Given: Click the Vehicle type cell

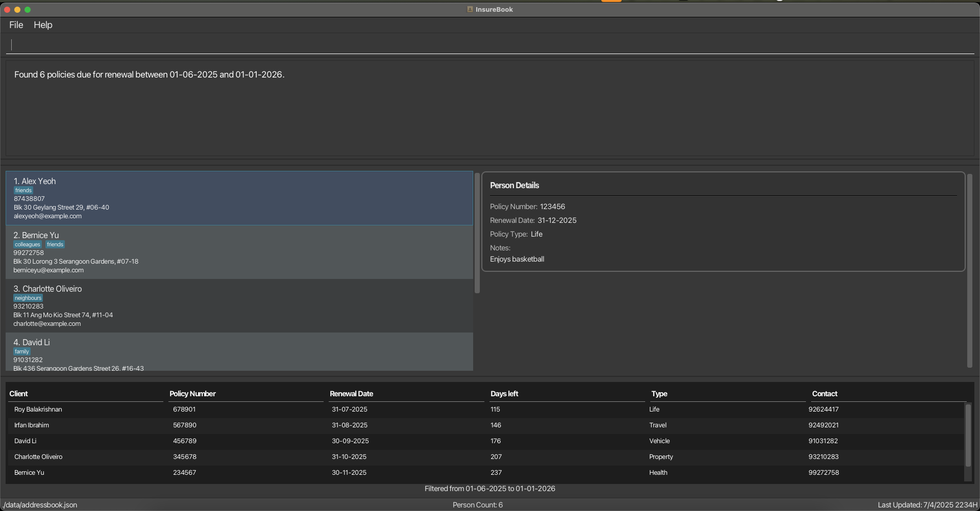Looking at the screenshot, I should pos(659,441).
